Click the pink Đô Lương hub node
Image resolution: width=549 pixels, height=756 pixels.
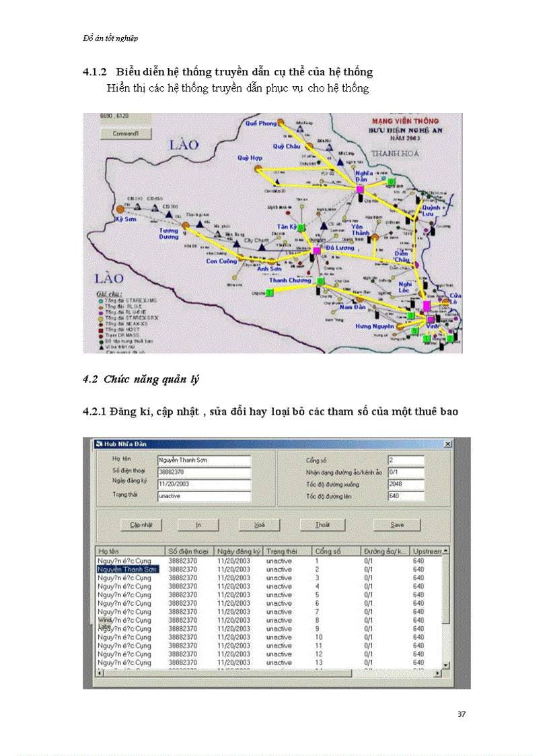click(316, 251)
